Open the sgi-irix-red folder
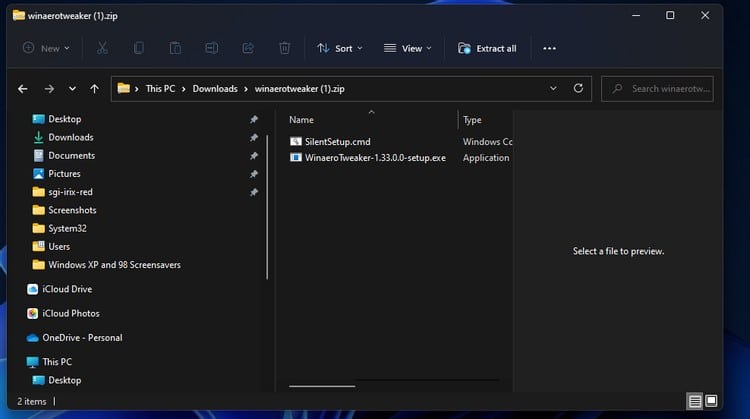Screen dimensions: 750x419 [70, 192]
